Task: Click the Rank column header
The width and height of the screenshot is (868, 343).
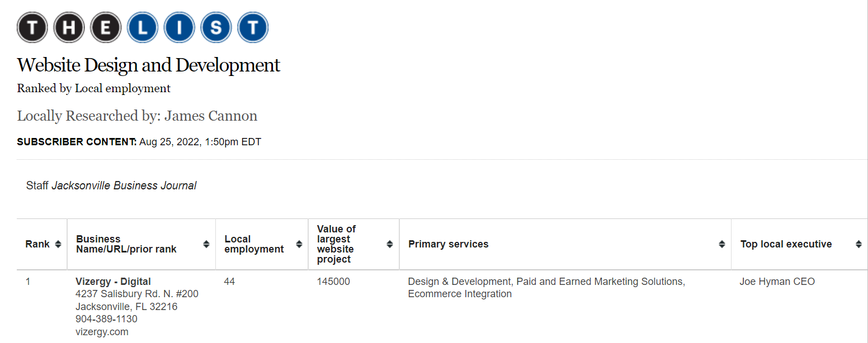Action: coord(37,244)
